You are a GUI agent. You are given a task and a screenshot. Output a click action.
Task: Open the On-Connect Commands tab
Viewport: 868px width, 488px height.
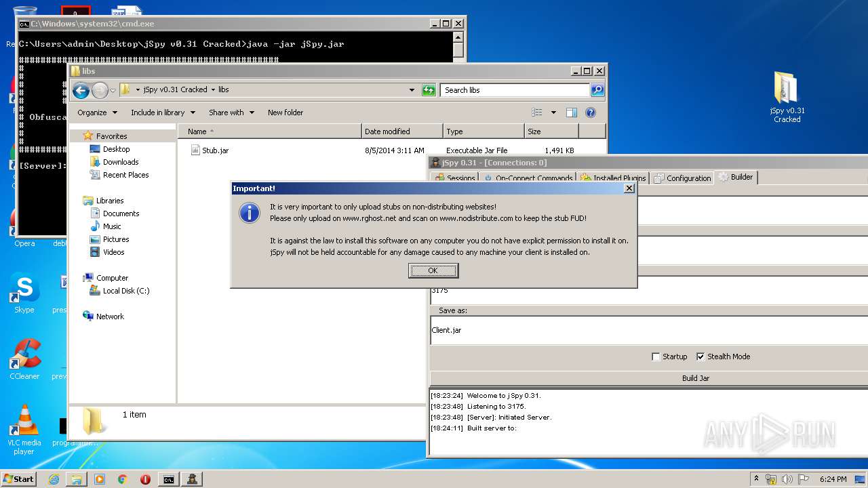[528, 178]
